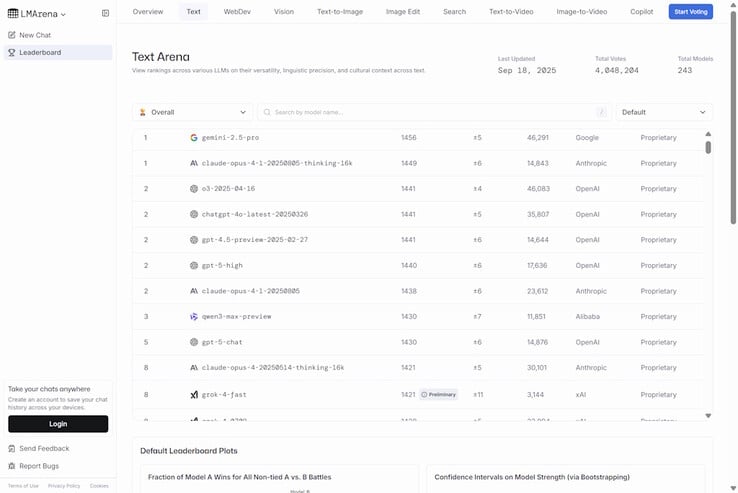Collapse the sidebar panel icon
The width and height of the screenshot is (738, 493).
[x=105, y=13]
